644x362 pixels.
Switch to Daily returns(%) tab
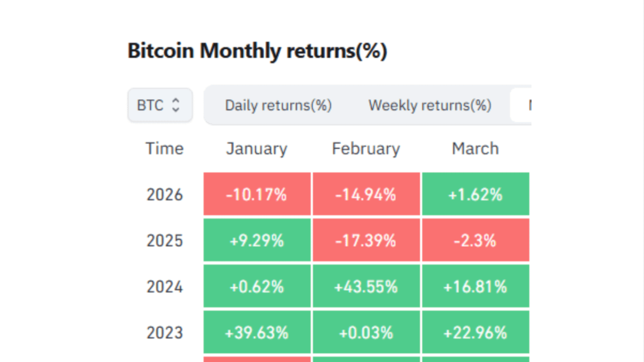tap(278, 105)
